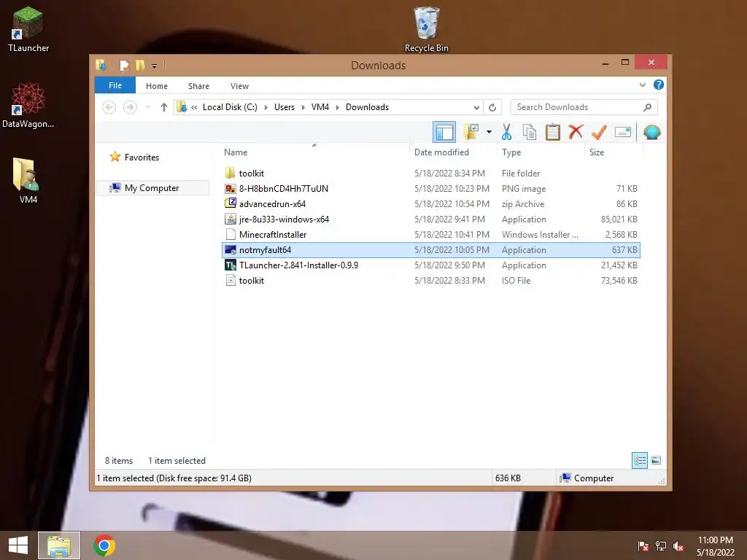Click the orange checkmark Properties icon
Screen dimensions: 747x560
pos(599,132)
